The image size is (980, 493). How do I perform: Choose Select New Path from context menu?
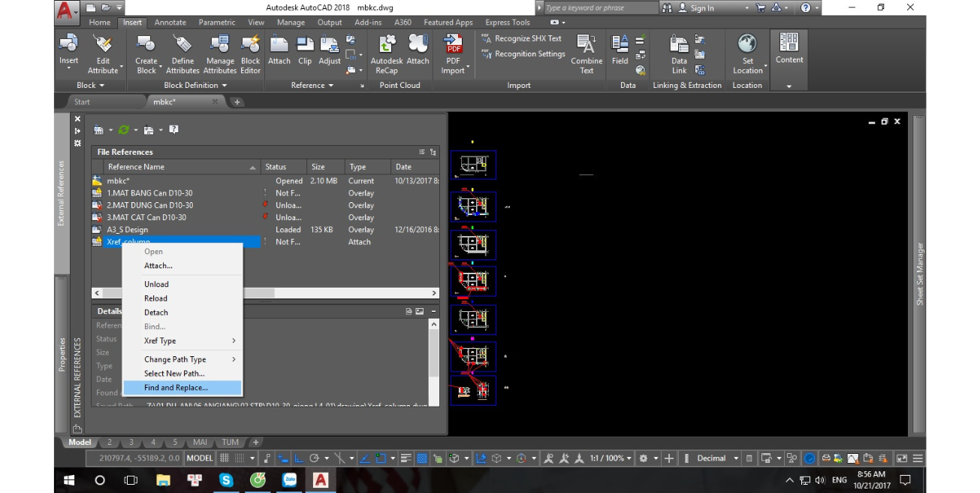click(182, 374)
